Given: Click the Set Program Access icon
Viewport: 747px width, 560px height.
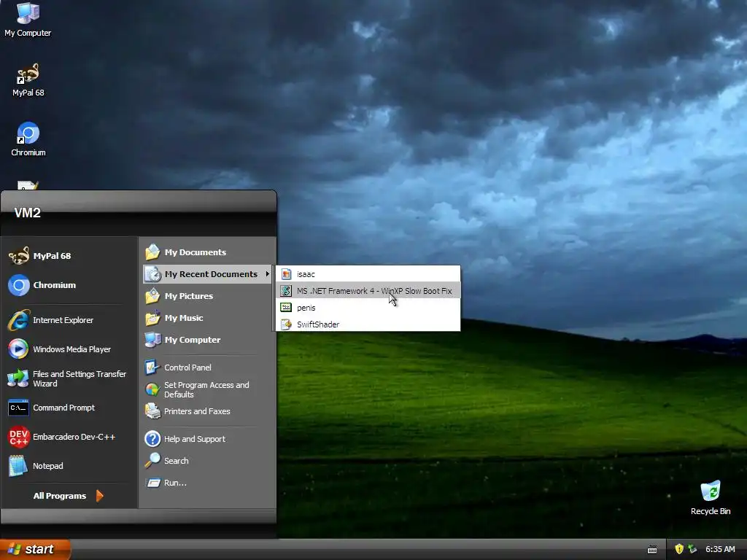Looking at the screenshot, I should (x=152, y=389).
